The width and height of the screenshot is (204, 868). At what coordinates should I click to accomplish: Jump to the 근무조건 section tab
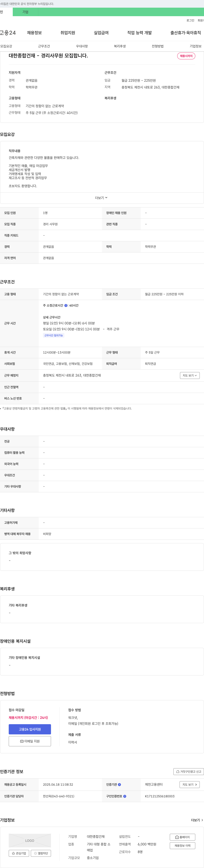tap(44, 46)
